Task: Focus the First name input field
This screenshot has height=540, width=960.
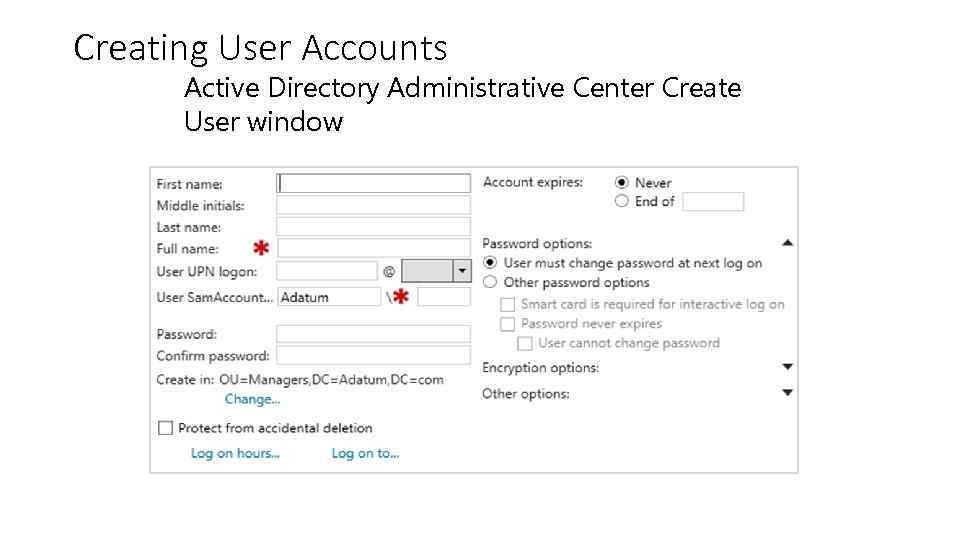Action: [373, 183]
